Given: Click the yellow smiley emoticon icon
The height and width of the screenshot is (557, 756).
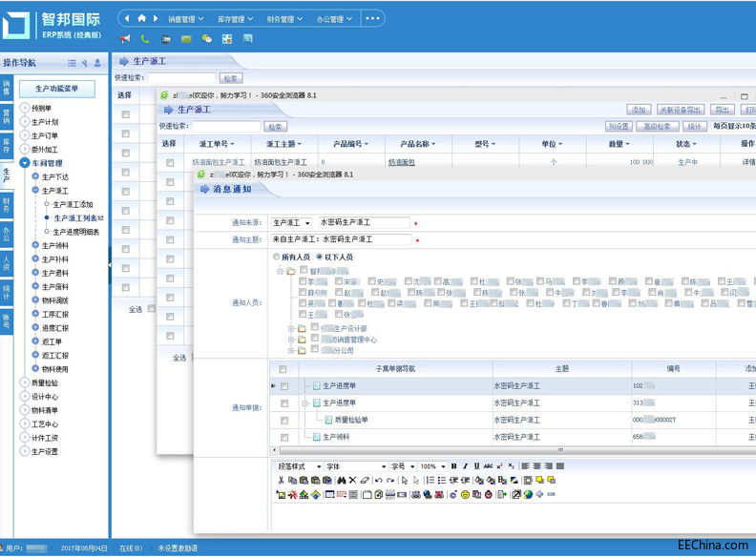Looking at the screenshot, I should pyautogui.click(x=465, y=494).
